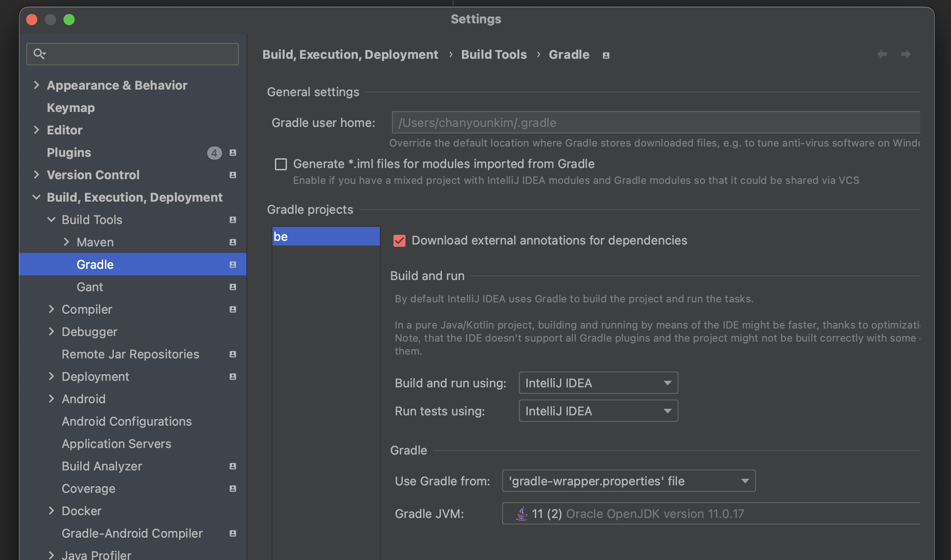The width and height of the screenshot is (951, 560).
Task: Click the search icon in settings search field
Action: (40, 54)
